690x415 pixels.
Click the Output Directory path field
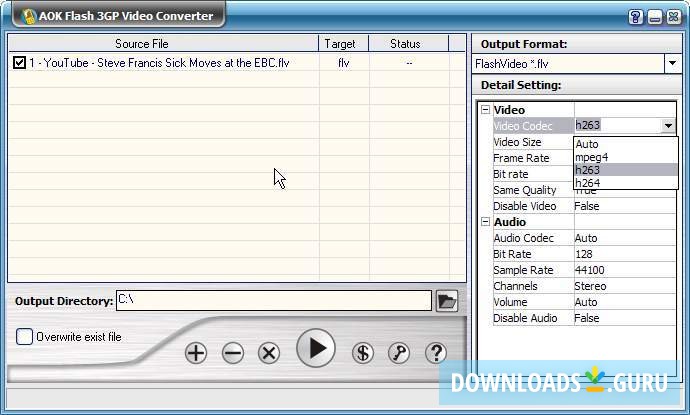pos(274,301)
